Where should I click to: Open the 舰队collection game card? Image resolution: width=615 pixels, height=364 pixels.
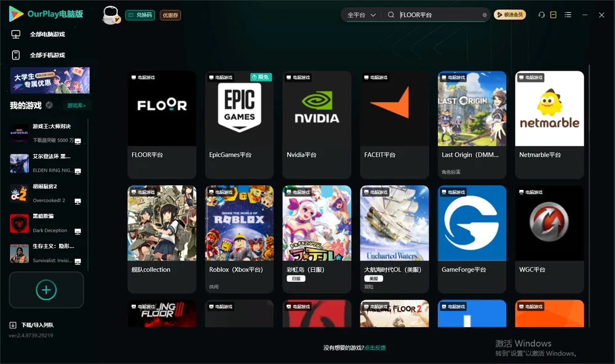click(x=162, y=239)
